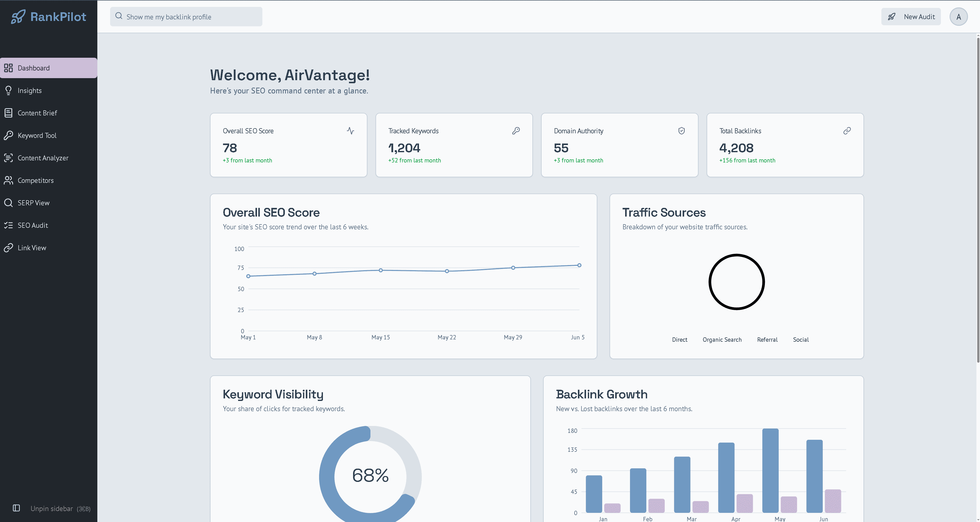Click the Overall SEO Score value 78
The image size is (980, 522).
230,148
